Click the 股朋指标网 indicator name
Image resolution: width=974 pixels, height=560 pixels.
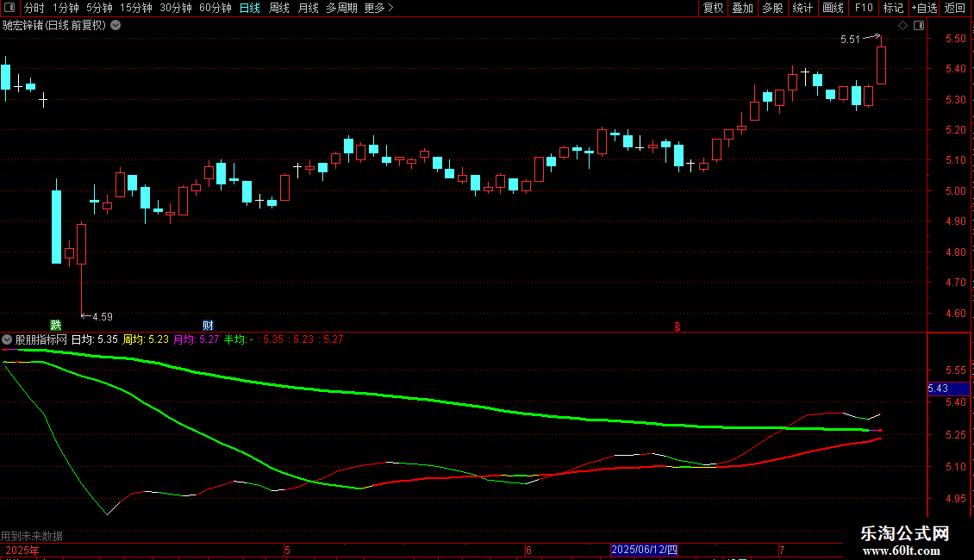[x=41, y=339]
